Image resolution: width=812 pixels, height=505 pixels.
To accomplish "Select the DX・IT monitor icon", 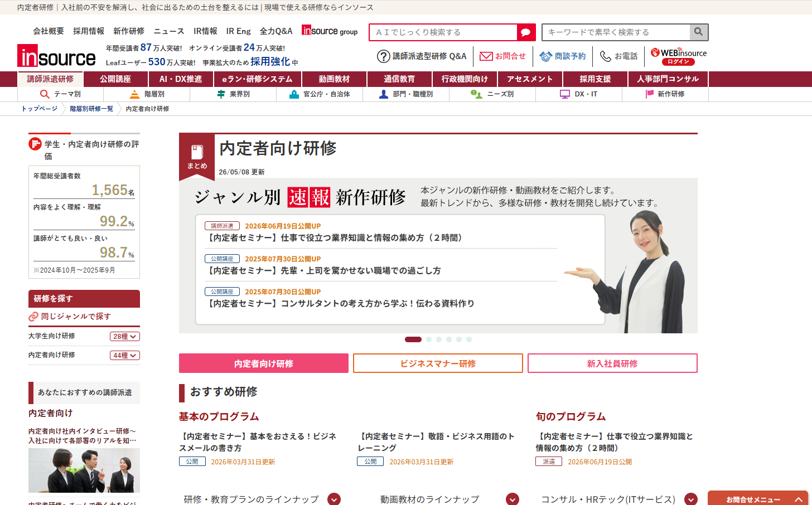I will coord(565,94).
